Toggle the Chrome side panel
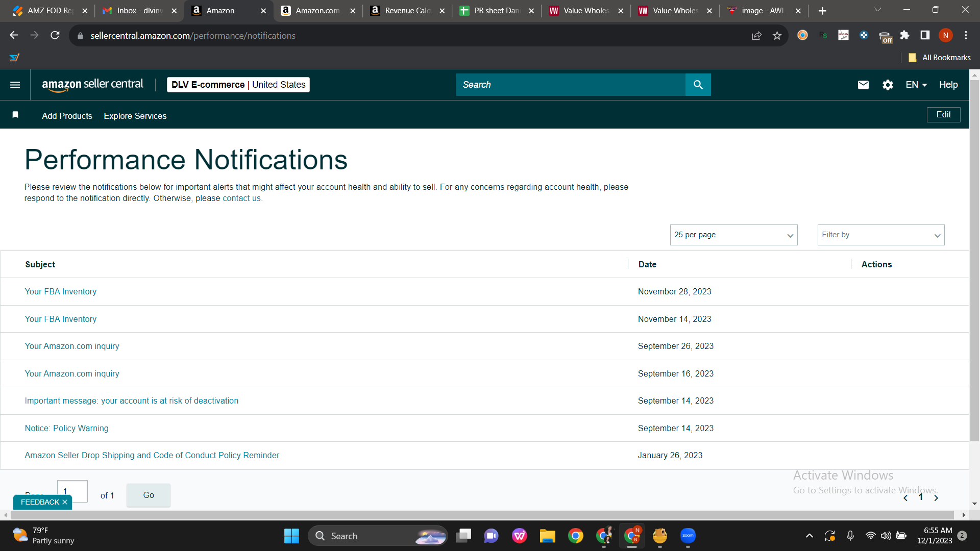This screenshot has height=551, width=980. pyautogui.click(x=925, y=35)
